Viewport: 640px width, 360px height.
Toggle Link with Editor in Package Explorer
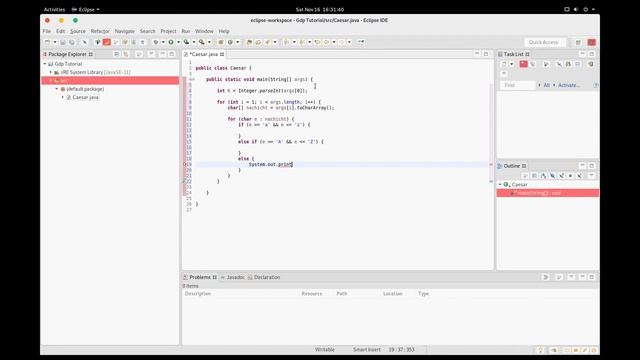[126, 54]
